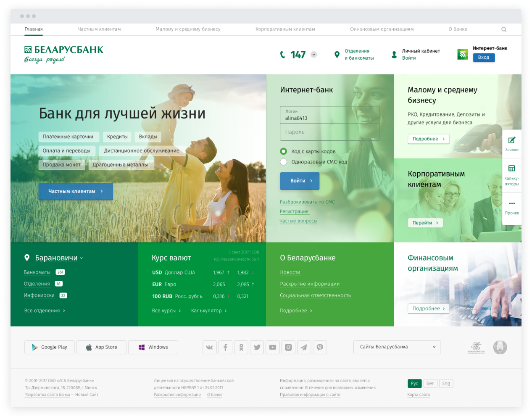Click Подробнее under Финансовым организациям

pos(429,308)
